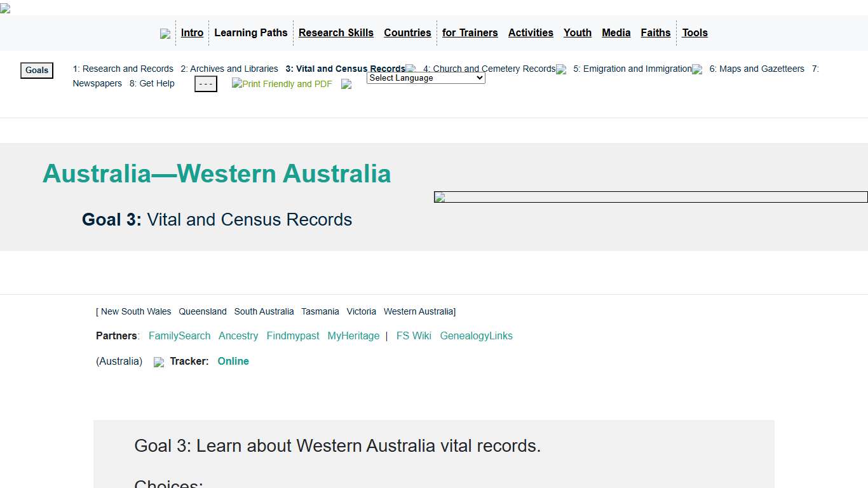Select the Queensland state link
The image size is (868, 488).
[x=202, y=311]
